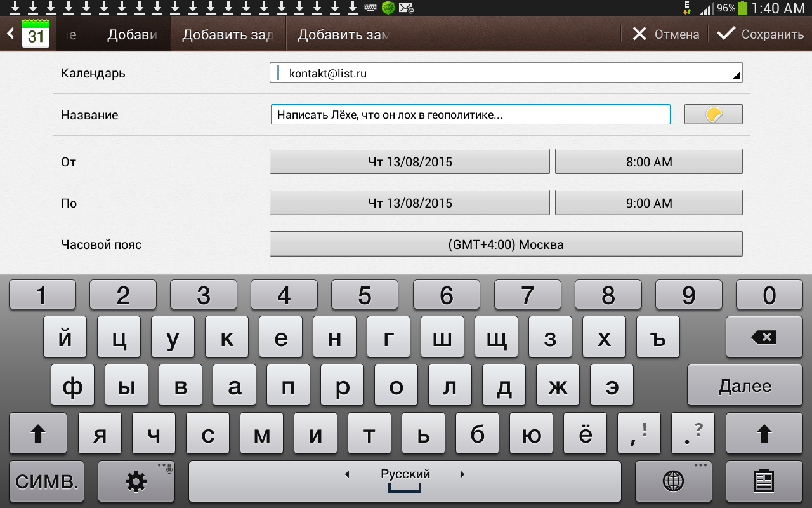Tap the green shield status bar icon
Viewport: 812px width, 508px height.
click(x=388, y=8)
